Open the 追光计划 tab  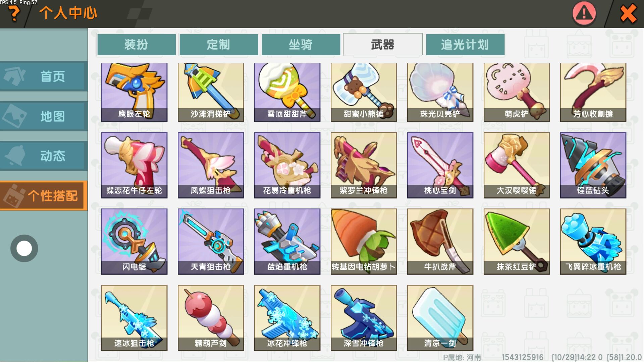click(x=465, y=45)
